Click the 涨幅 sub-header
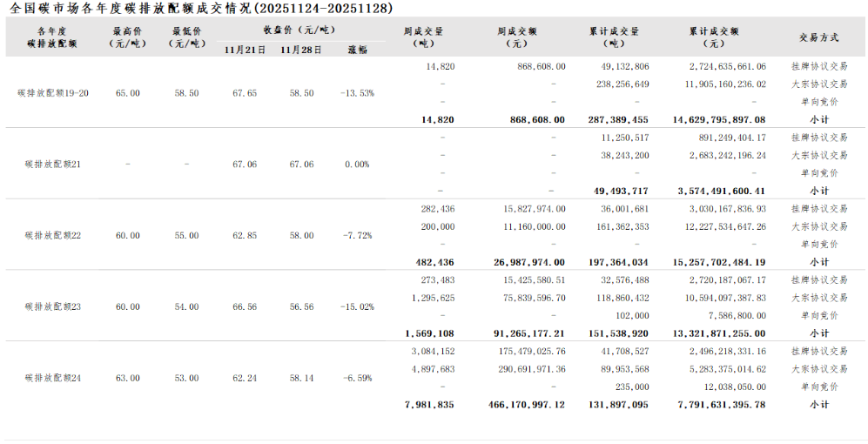868x444 pixels. pos(358,50)
